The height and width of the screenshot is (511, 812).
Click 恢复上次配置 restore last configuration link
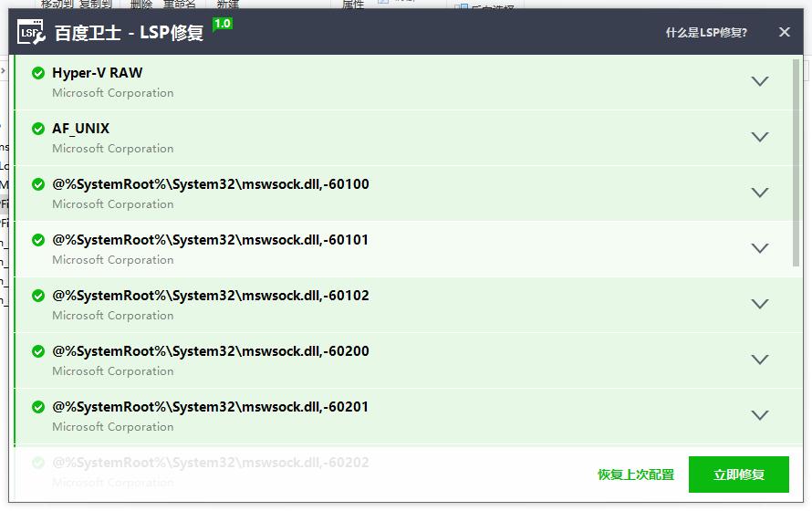pyautogui.click(x=636, y=474)
